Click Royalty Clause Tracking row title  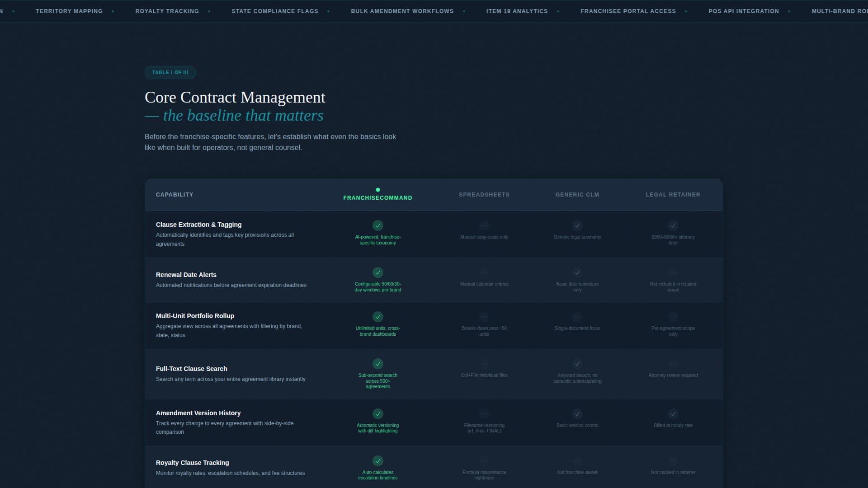click(192, 463)
